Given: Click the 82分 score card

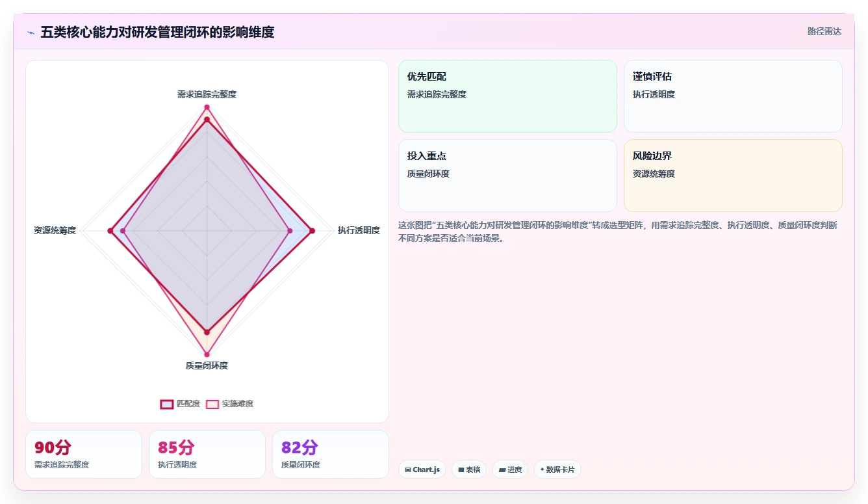Looking at the screenshot, I should click(331, 454).
